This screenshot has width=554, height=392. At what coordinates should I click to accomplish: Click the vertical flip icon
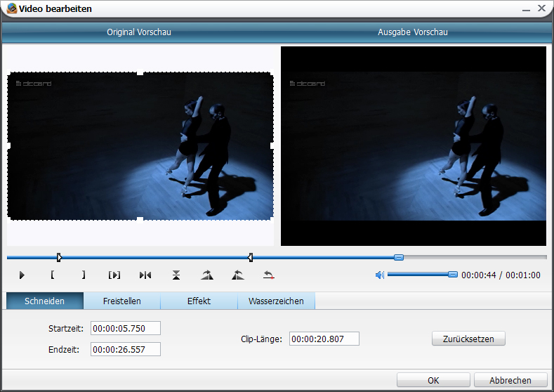176,275
